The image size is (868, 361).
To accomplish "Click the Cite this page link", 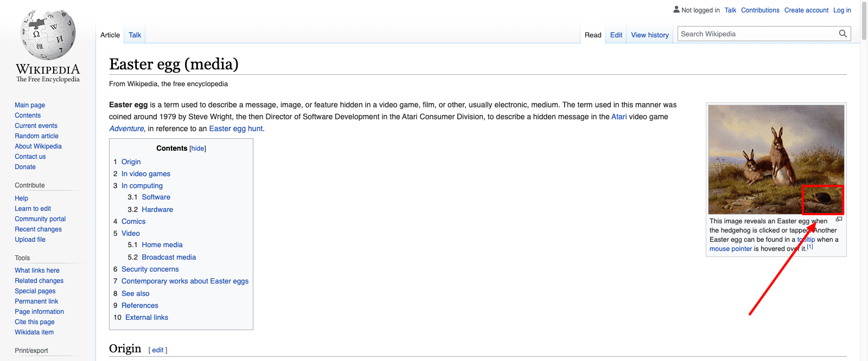I will click(x=34, y=322).
